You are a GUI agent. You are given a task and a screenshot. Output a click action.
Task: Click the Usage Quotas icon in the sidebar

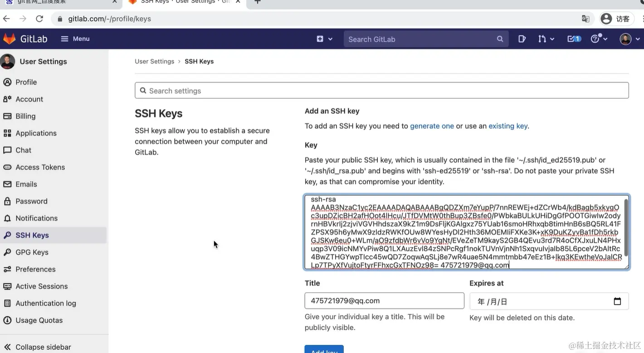(x=7, y=320)
